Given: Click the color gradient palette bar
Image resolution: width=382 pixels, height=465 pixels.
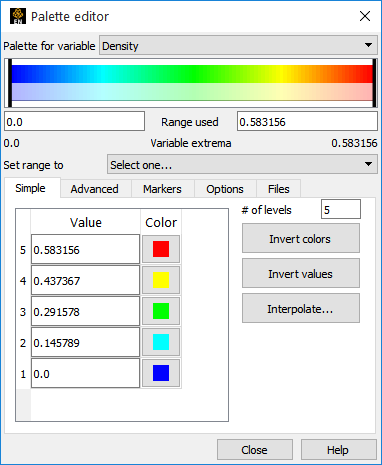Looking at the screenshot, I should tap(192, 83).
